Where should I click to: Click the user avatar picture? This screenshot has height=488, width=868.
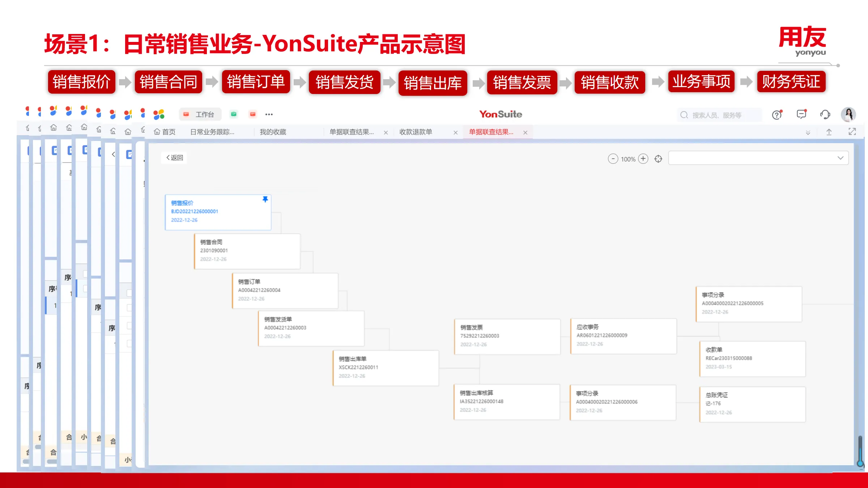tap(848, 115)
